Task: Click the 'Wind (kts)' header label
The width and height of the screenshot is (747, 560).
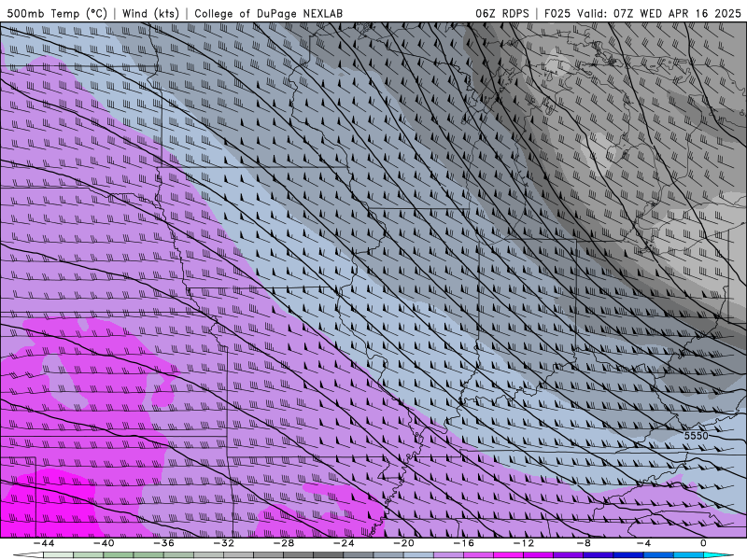Action: (150, 14)
